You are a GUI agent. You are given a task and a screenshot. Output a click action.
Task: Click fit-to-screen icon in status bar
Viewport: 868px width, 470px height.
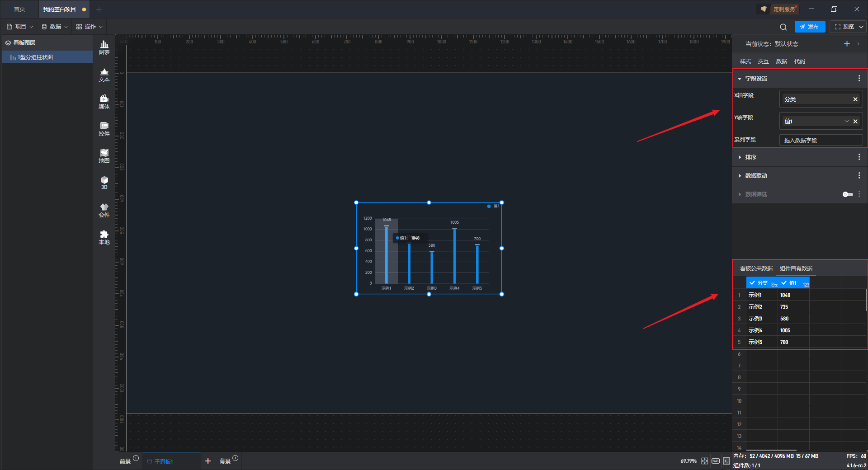click(x=705, y=461)
